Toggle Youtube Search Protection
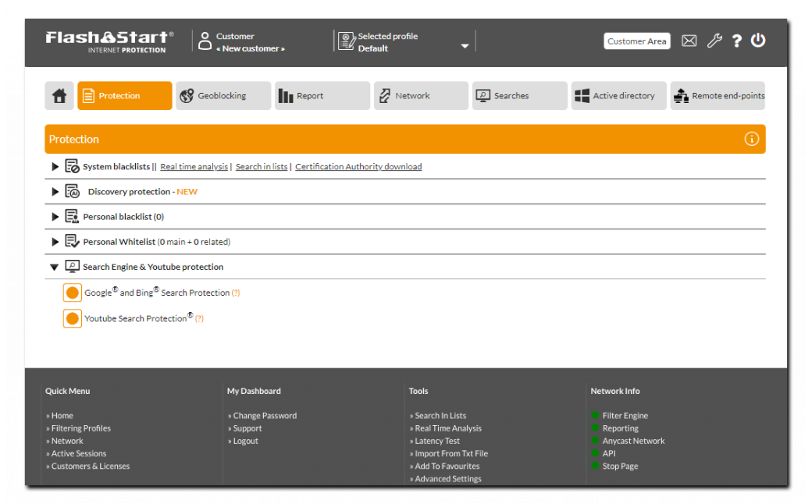The image size is (812, 504). pos(73,318)
